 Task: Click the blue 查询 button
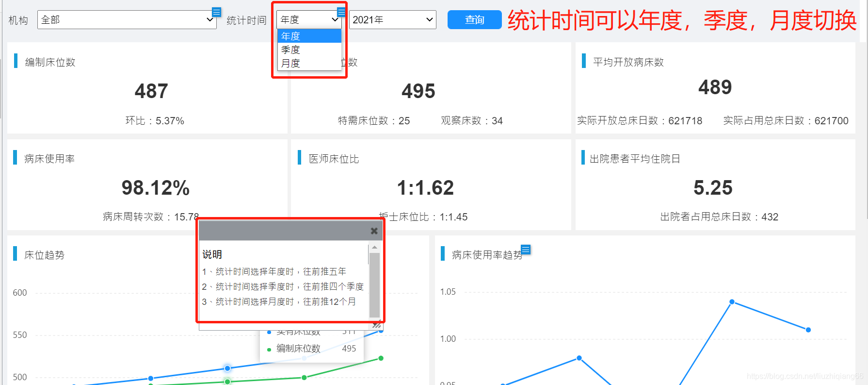coord(474,20)
